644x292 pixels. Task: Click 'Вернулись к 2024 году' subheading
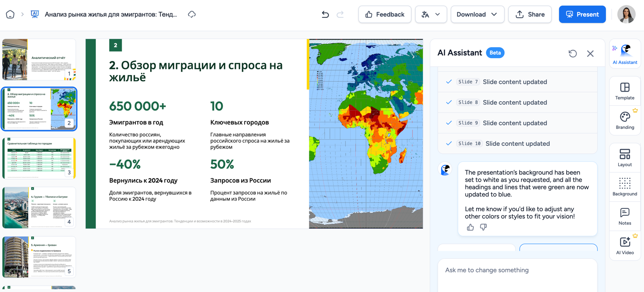coord(143,180)
